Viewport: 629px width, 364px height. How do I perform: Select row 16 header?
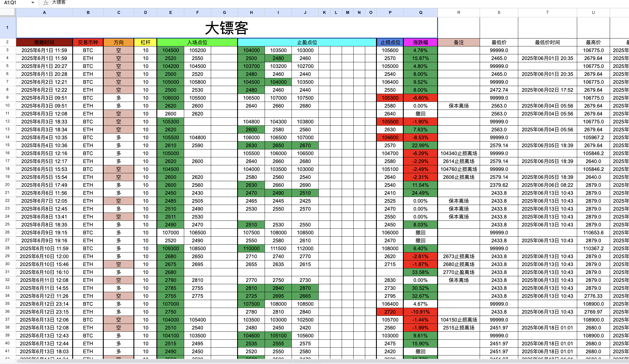[7, 153]
